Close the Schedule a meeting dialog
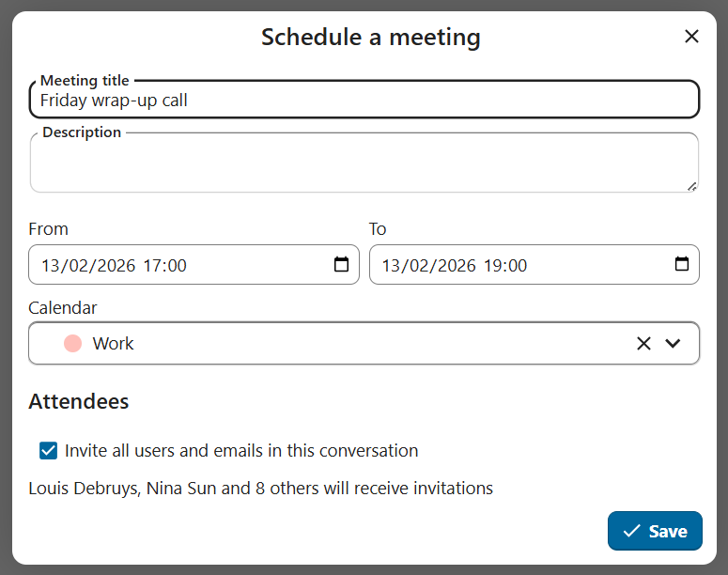 (x=691, y=37)
